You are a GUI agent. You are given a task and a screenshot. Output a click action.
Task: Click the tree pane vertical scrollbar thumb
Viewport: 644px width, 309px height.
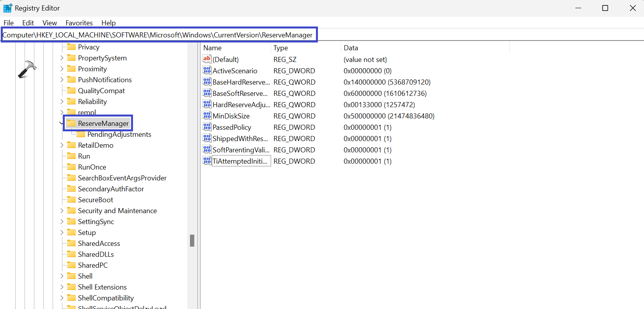(x=192, y=240)
